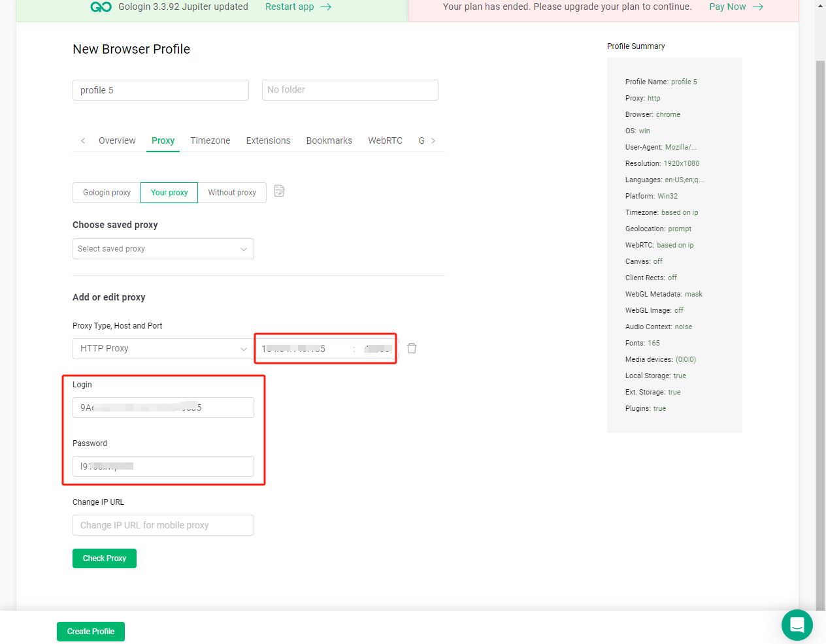The width and height of the screenshot is (826, 644).
Task: Click the Gologin logo icon
Action: coord(101,7)
